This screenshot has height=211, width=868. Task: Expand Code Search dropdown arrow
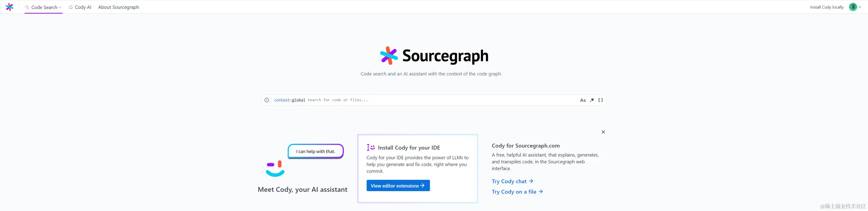pos(60,7)
